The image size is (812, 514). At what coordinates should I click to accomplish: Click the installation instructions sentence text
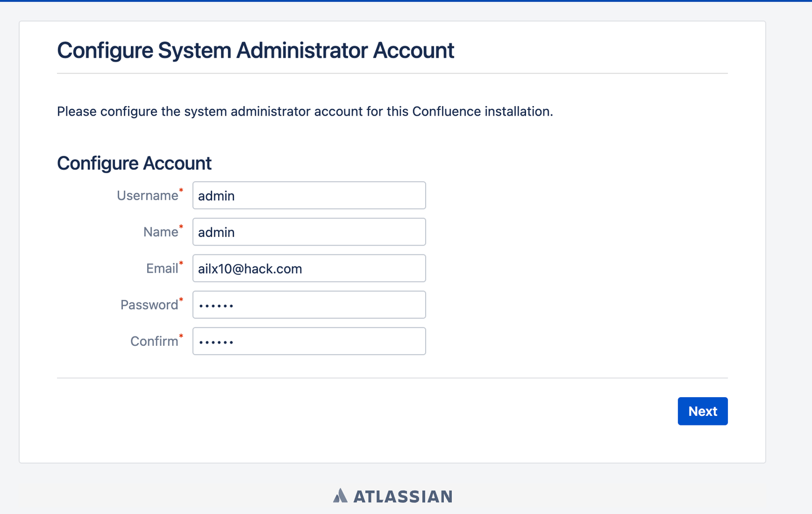pyautogui.click(x=304, y=111)
